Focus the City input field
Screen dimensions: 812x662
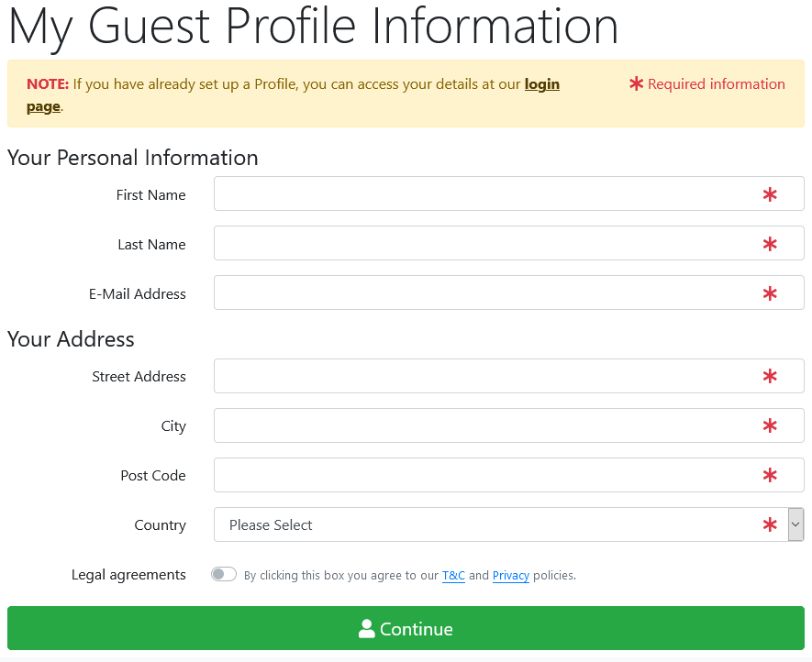coord(508,425)
